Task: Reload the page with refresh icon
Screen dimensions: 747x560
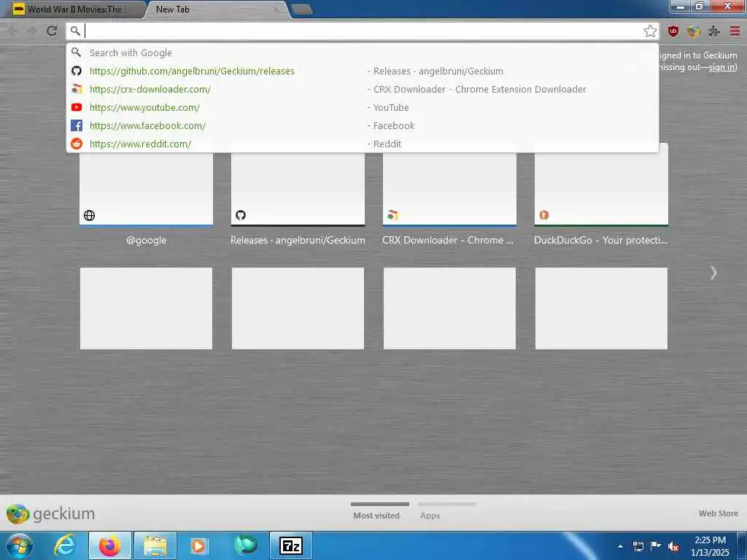Action: pyautogui.click(x=52, y=31)
